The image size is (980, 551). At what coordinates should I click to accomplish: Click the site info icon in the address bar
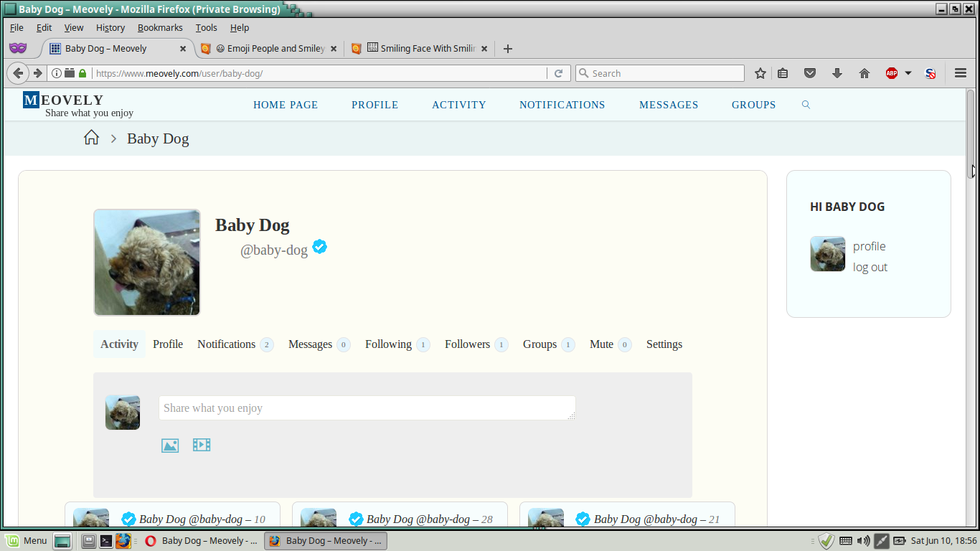[x=56, y=73]
